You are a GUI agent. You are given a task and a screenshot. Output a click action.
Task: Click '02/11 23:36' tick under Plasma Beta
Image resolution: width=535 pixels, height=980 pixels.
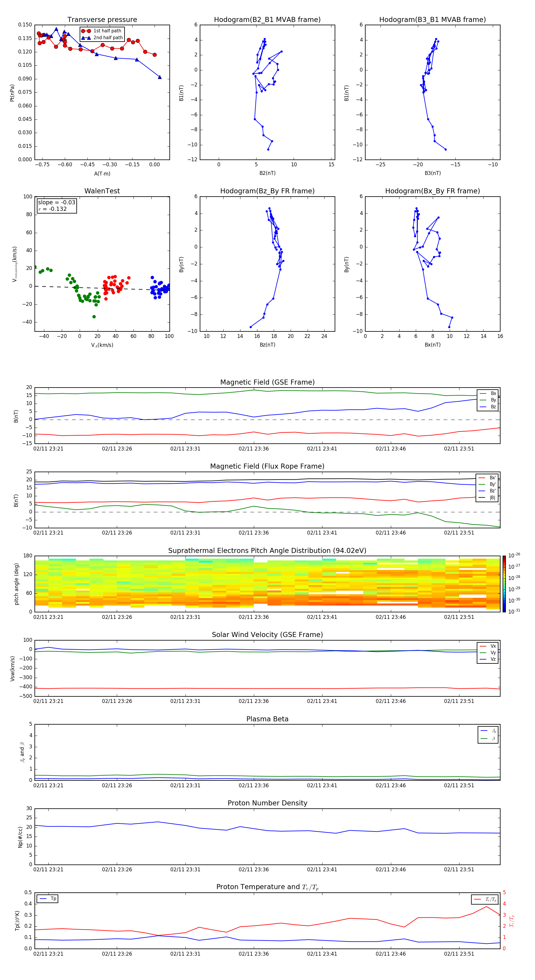pyautogui.click(x=254, y=785)
